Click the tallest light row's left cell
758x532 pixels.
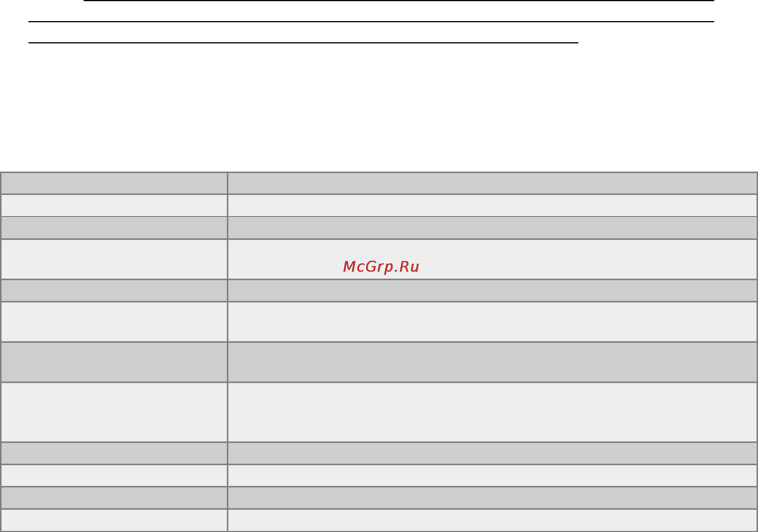[x=114, y=412]
